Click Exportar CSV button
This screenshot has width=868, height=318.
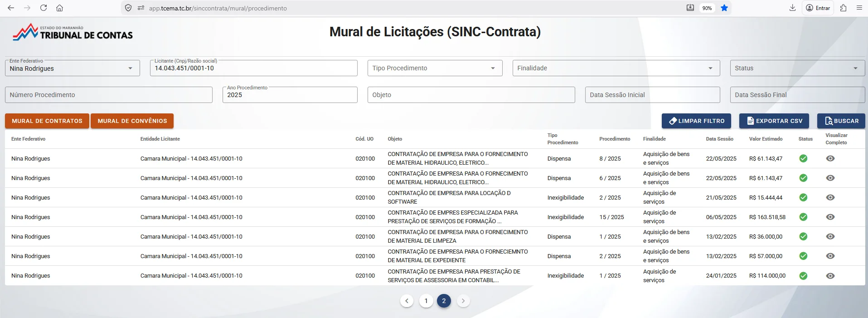pos(775,121)
